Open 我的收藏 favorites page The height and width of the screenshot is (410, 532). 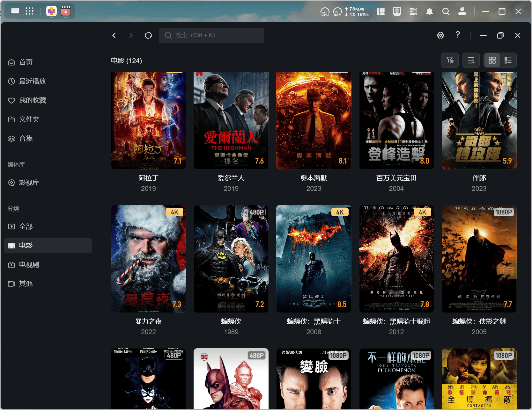coord(32,100)
